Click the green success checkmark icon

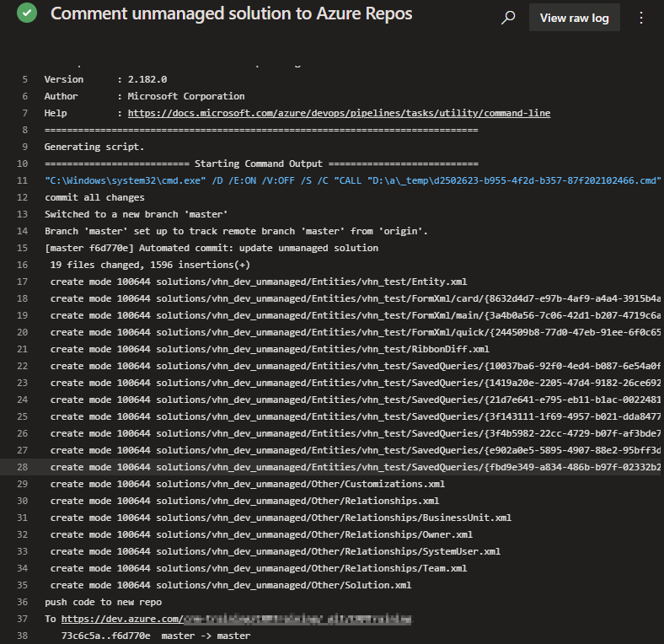pyautogui.click(x=27, y=13)
